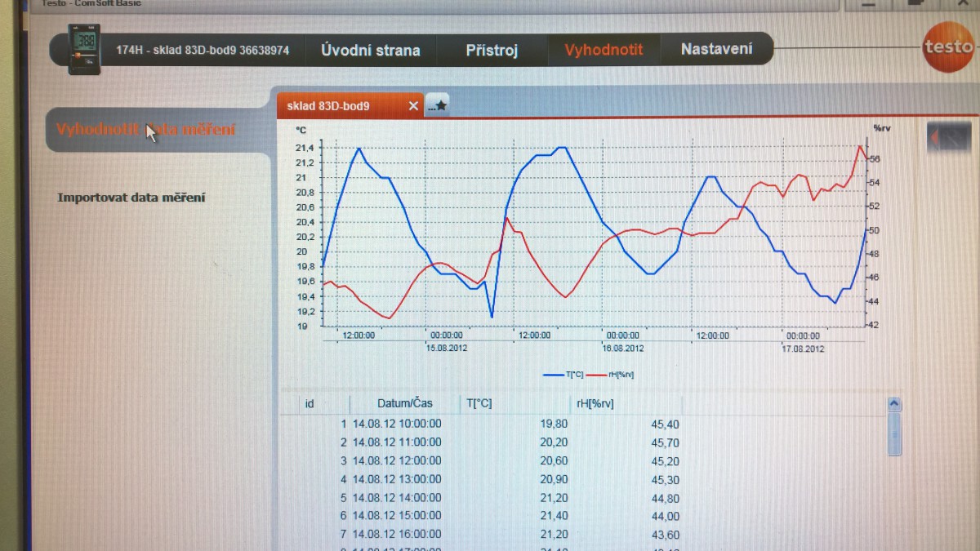Click the blue T[°C] legend entry
This screenshot has height=551, width=980.
tap(563, 375)
